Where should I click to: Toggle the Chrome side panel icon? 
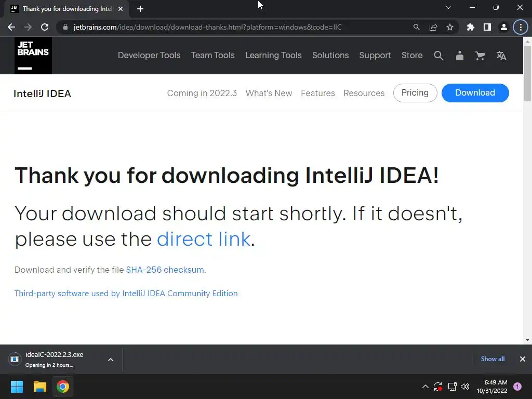tap(487, 27)
